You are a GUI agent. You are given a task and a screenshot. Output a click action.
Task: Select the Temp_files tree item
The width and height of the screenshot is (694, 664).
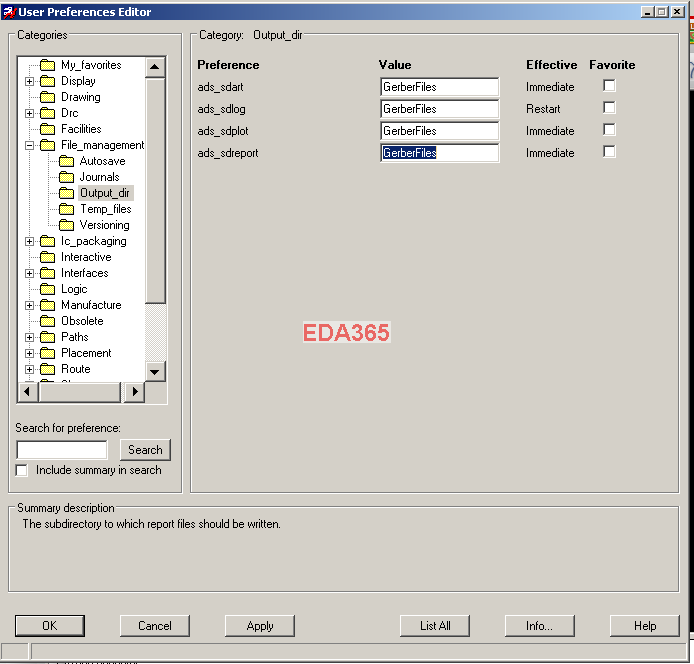point(106,209)
